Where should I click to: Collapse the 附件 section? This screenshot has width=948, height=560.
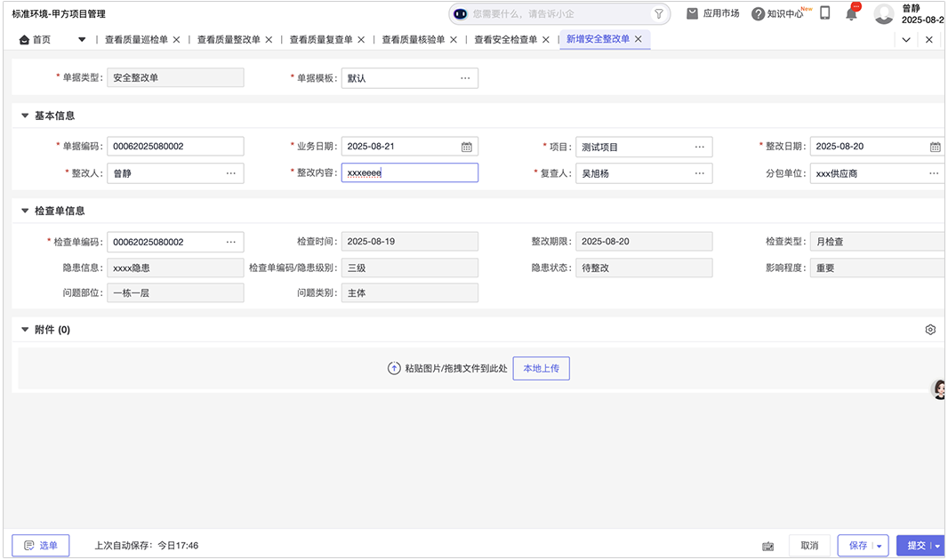[25, 330]
